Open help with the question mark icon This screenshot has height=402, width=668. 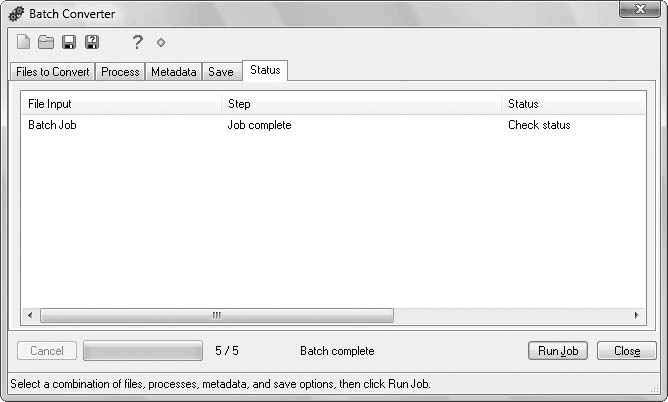pos(138,42)
